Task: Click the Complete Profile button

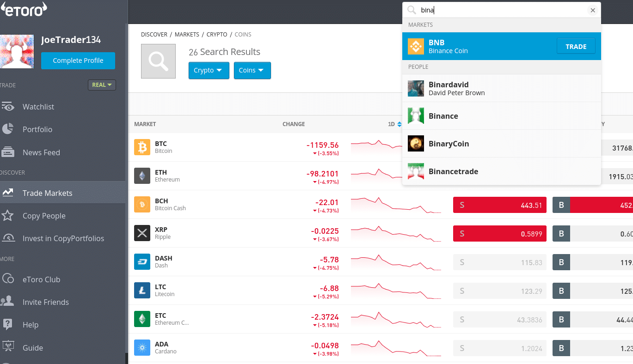Action: click(x=78, y=61)
